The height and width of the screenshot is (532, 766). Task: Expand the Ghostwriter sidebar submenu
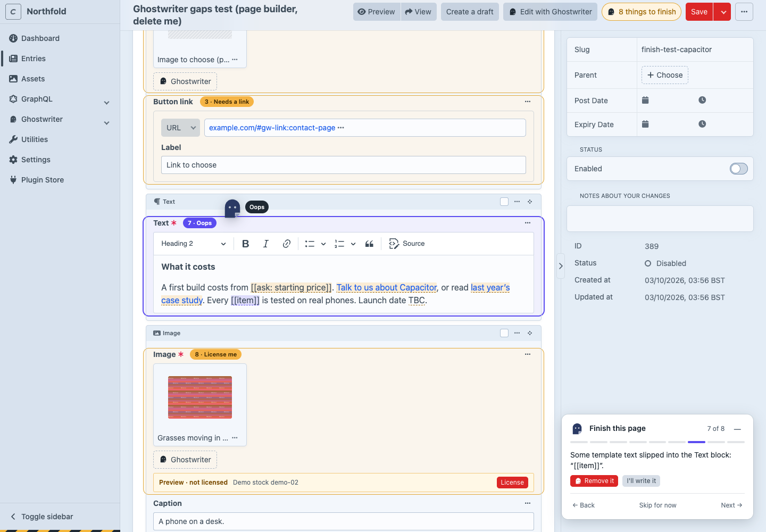107,123
